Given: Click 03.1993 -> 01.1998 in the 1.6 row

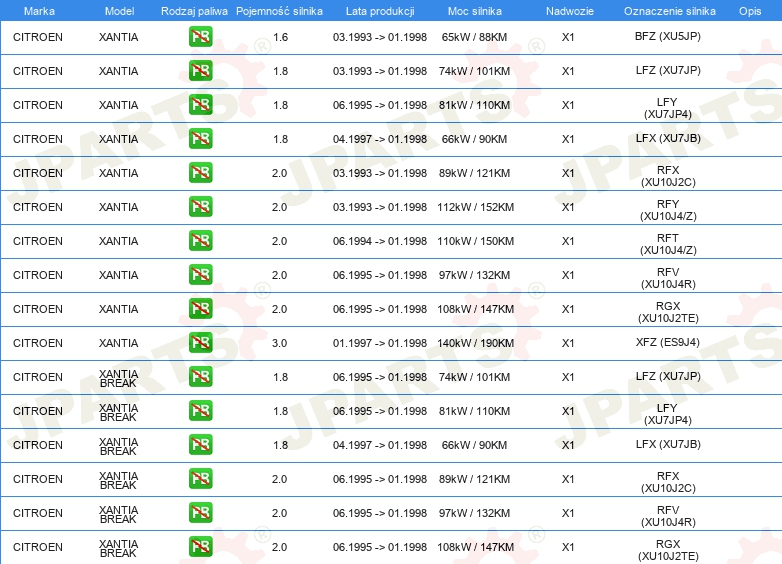Looking at the screenshot, I should tap(380, 37).
